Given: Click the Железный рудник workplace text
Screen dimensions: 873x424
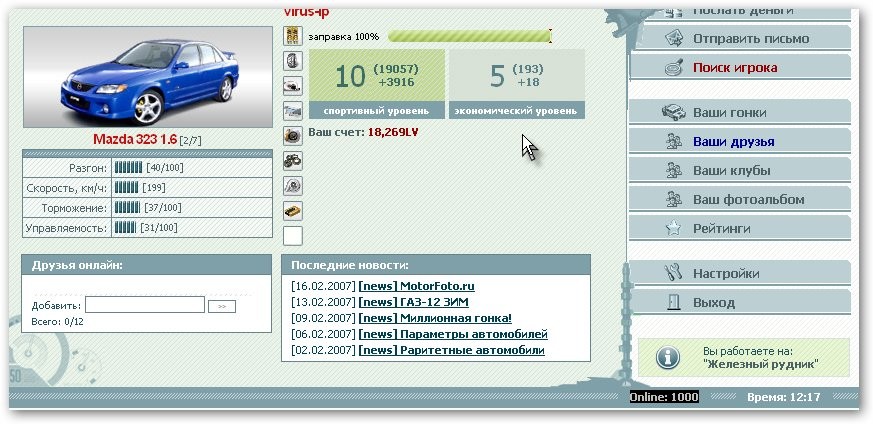Looking at the screenshot, I should coord(761,365).
